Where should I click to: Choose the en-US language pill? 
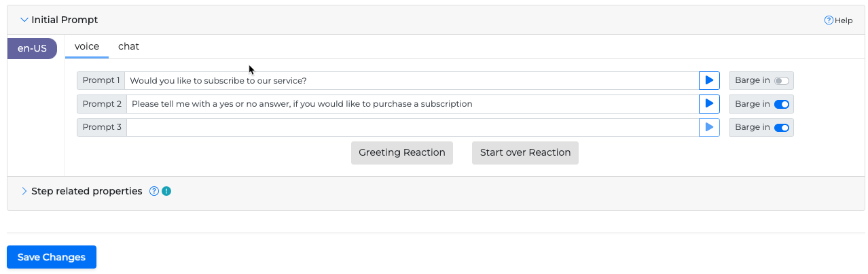(32, 48)
